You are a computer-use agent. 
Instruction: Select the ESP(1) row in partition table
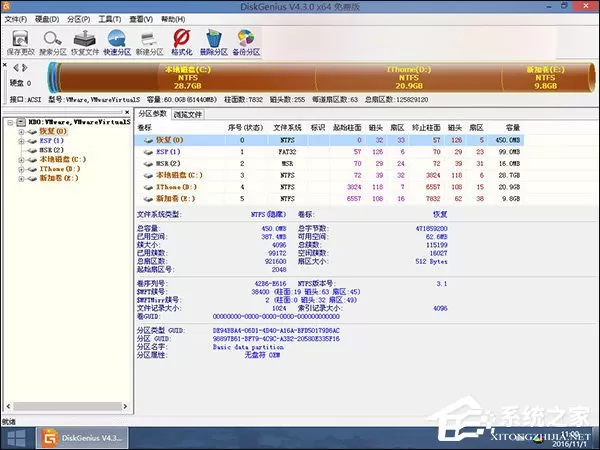click(329, 152)
